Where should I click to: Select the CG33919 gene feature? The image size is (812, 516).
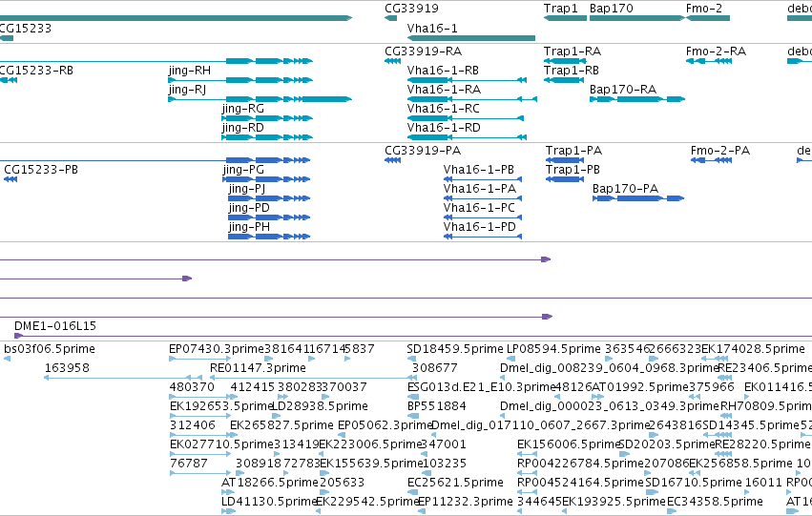[x=390, y=18]
